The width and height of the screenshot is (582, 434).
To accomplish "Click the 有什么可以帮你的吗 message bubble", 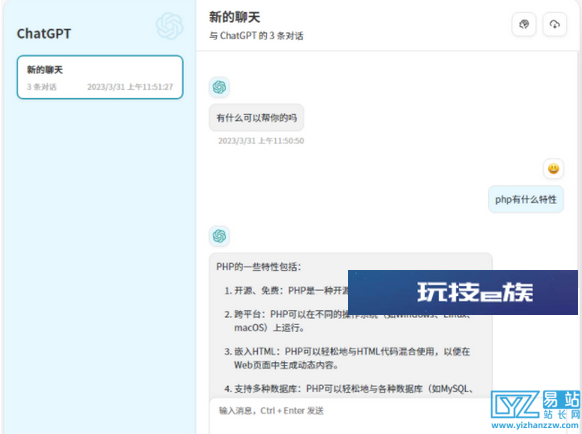I will tap(256, 118).
